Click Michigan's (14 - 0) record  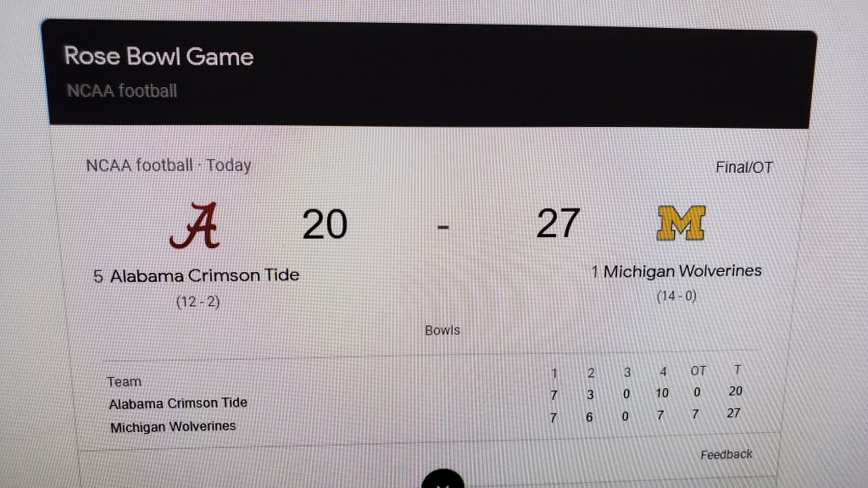pyautogui.click(x=676, y=297)
